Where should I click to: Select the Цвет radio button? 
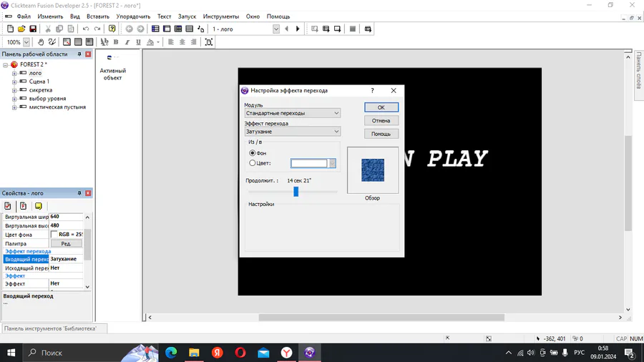pos(253,163)
